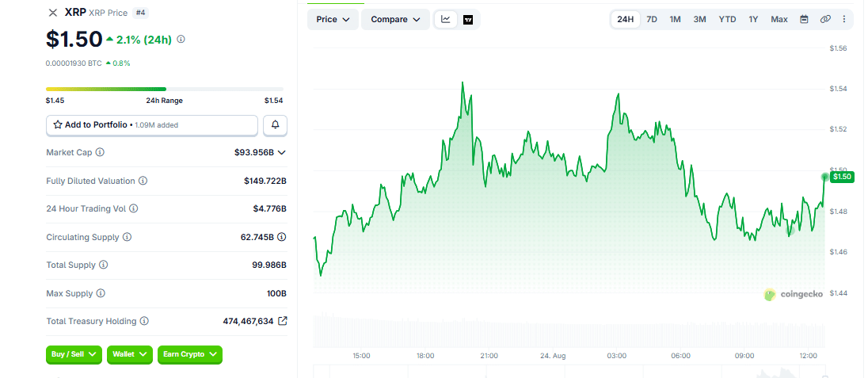The image size is (868, 378).
Task: Select the 1M time range tab
Action: point(675,19)
